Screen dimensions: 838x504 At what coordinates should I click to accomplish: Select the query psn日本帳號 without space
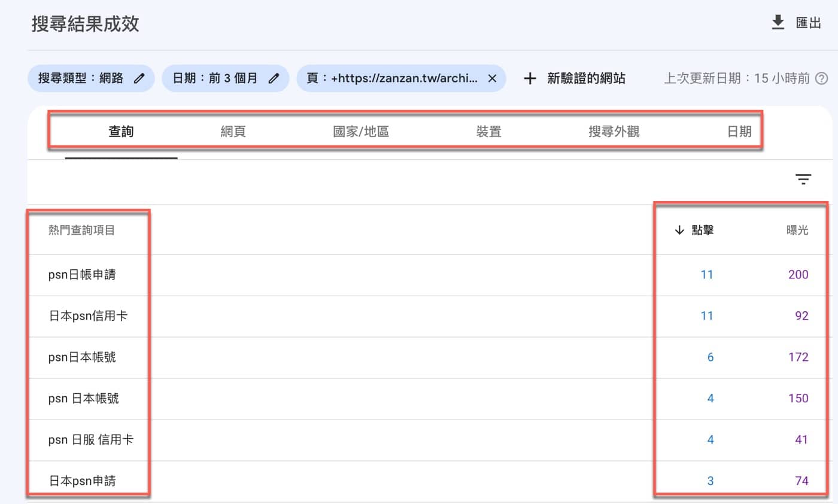coord(82,357)
